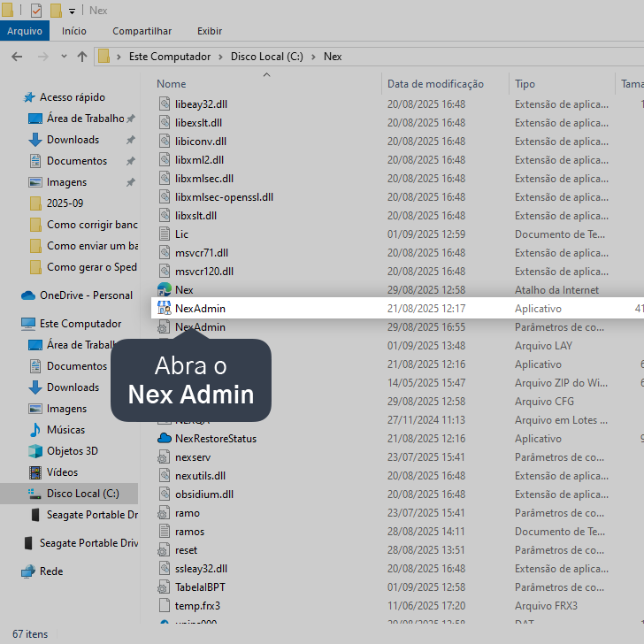
Task: Switch to the Início ribbon tab
Action: coord(74,31)
